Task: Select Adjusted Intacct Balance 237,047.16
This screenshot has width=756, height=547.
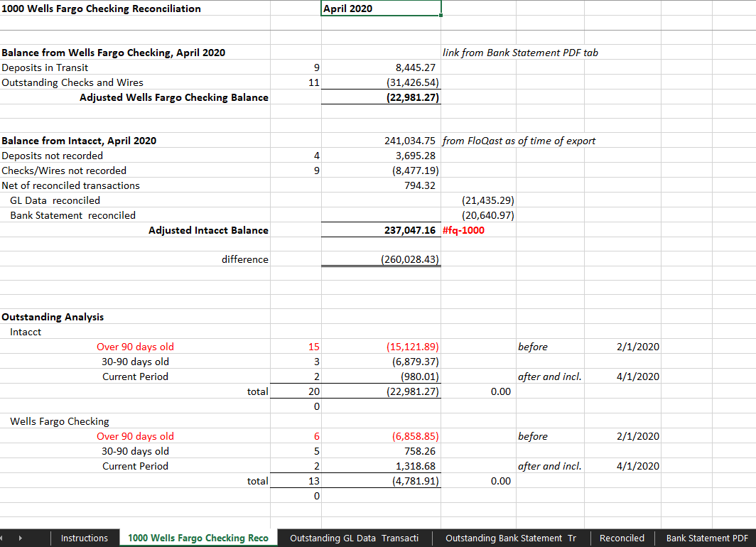Action: [410, 230]
